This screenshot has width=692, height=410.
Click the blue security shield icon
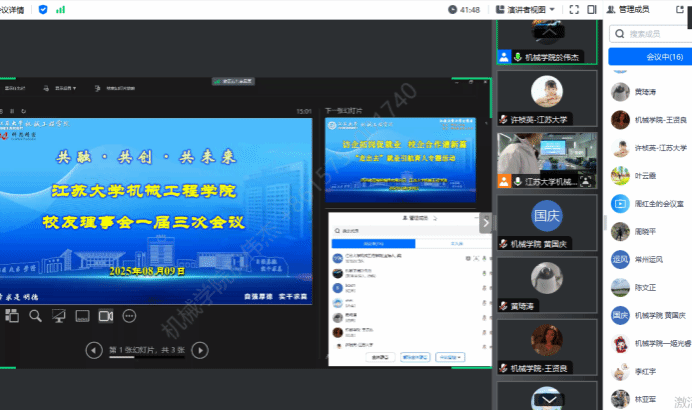click(x=42, y=9)
